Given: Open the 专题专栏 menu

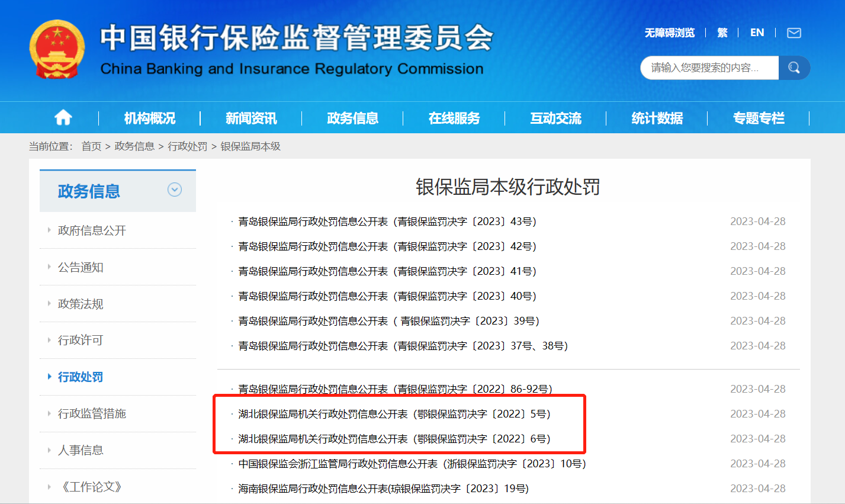Looking at the screenshot, I should click(x=759, y=118).
